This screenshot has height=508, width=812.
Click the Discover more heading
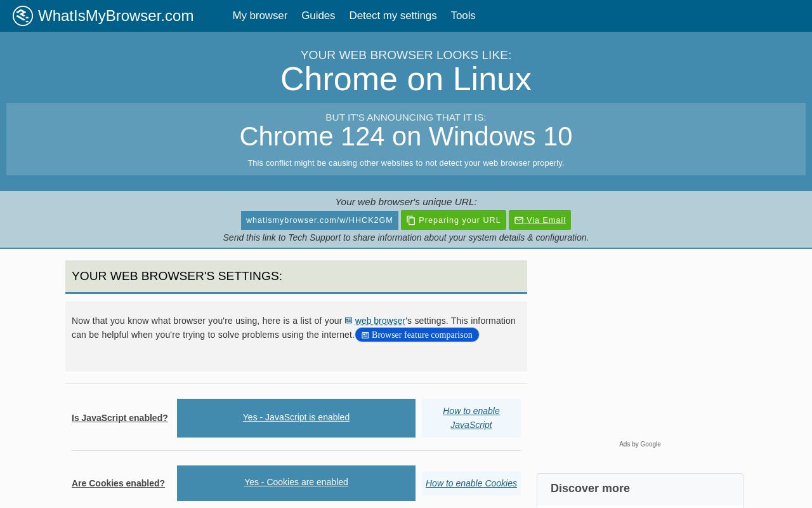pyautogui.click(x=590, y=488)
